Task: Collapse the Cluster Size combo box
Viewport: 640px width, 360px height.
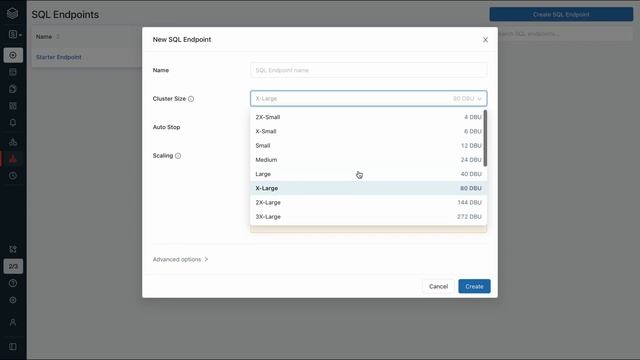Action: [x=369, y=98]
